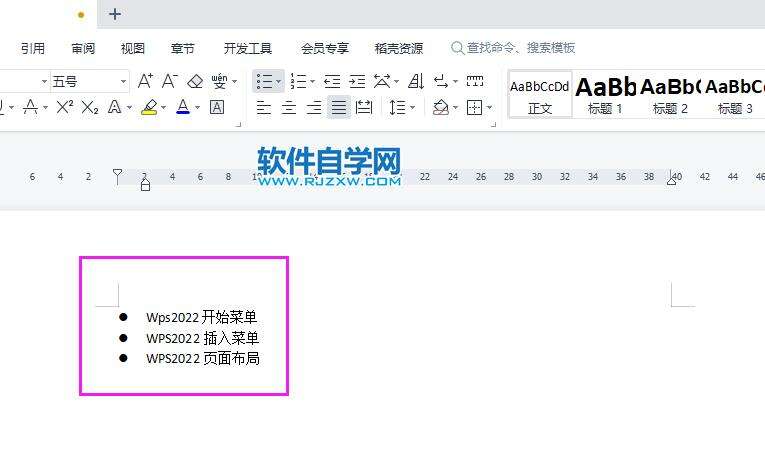Expand highlight color dropdown arrow

point(163,107)
